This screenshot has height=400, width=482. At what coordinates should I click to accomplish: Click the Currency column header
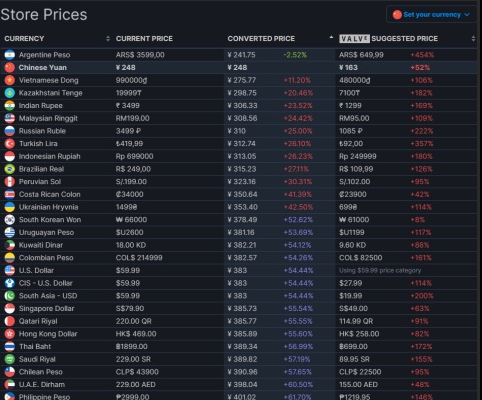coord(24,39)
